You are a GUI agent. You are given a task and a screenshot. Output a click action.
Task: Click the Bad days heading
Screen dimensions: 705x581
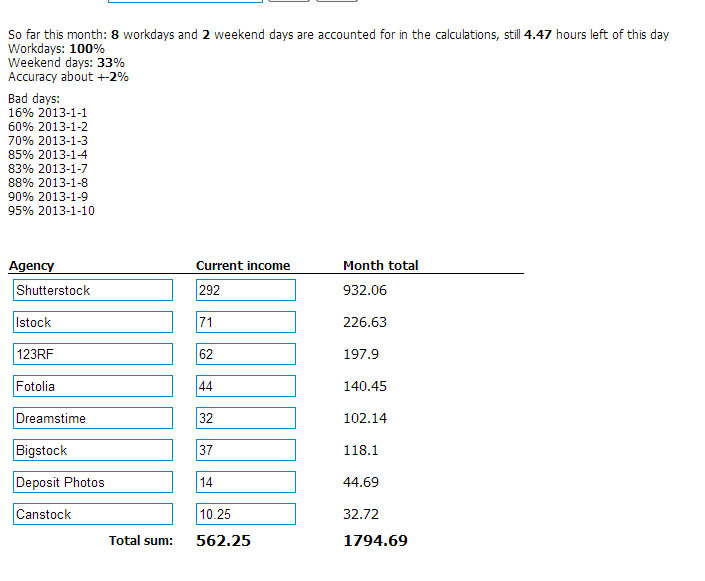click(x=34, y=99)
